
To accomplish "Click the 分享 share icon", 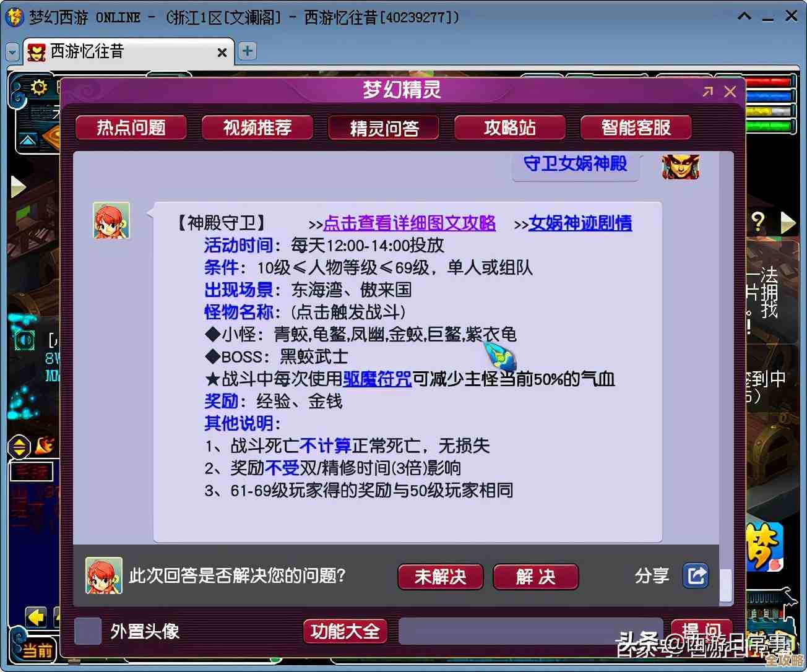I will point(696,575).
